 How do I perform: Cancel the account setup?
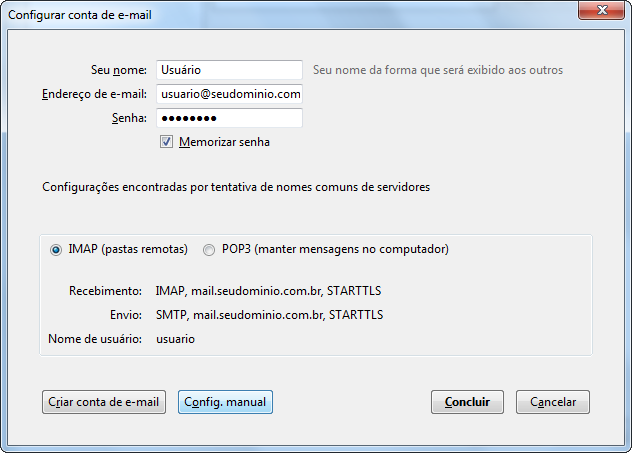pyautogui.click(x=553, y=402)
